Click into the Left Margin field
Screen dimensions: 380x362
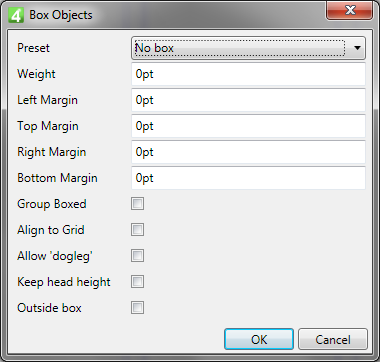(x=248, y=100)
